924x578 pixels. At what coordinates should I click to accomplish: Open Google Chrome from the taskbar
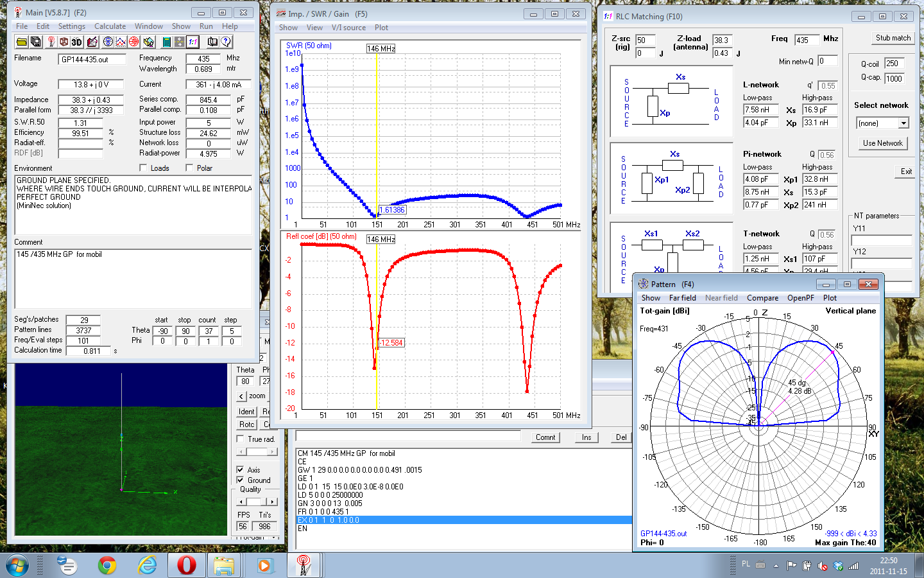pyautogui.click(x=107, y=565)
